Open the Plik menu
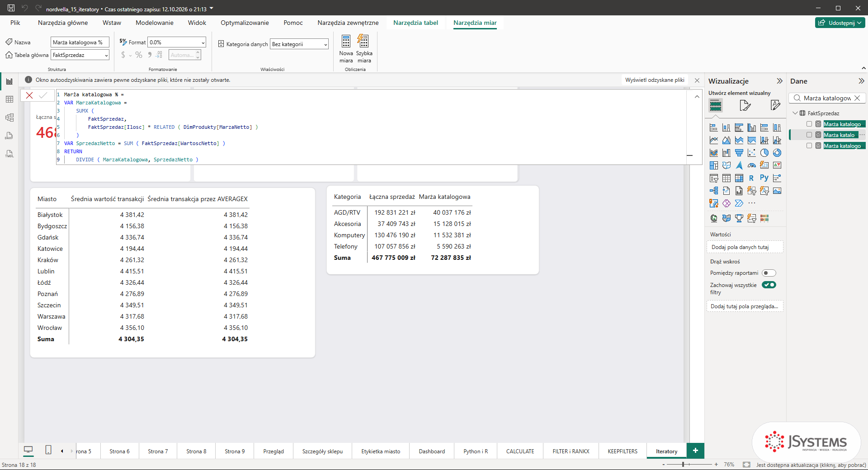868x470 pixels. tap(15, 23)
